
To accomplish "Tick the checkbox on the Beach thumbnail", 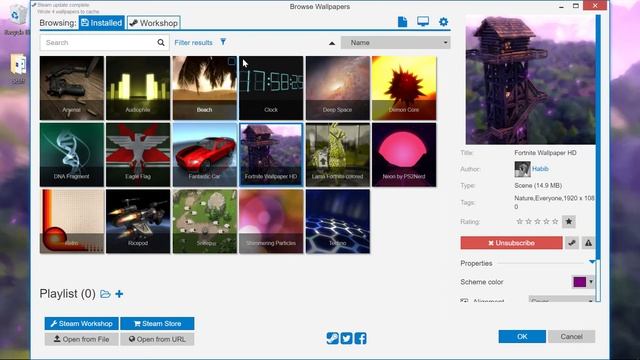I will tap(231, 62).
